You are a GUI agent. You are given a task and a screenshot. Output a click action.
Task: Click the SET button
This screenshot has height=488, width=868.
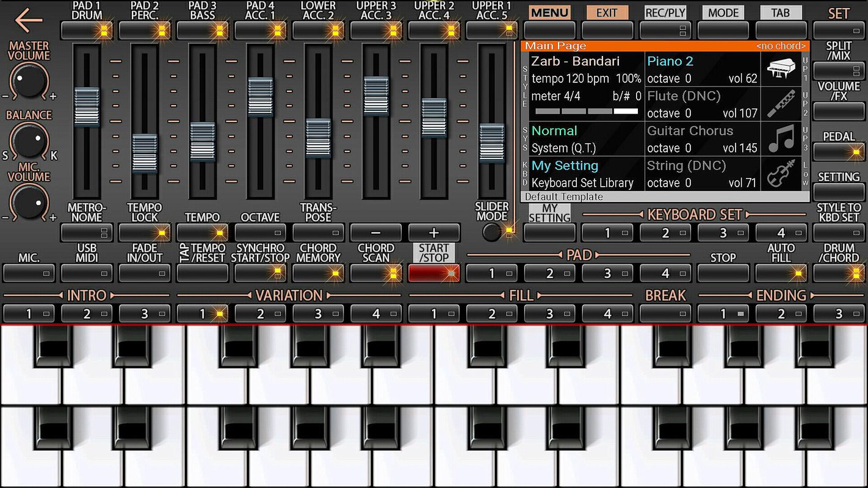click(839, 30)
